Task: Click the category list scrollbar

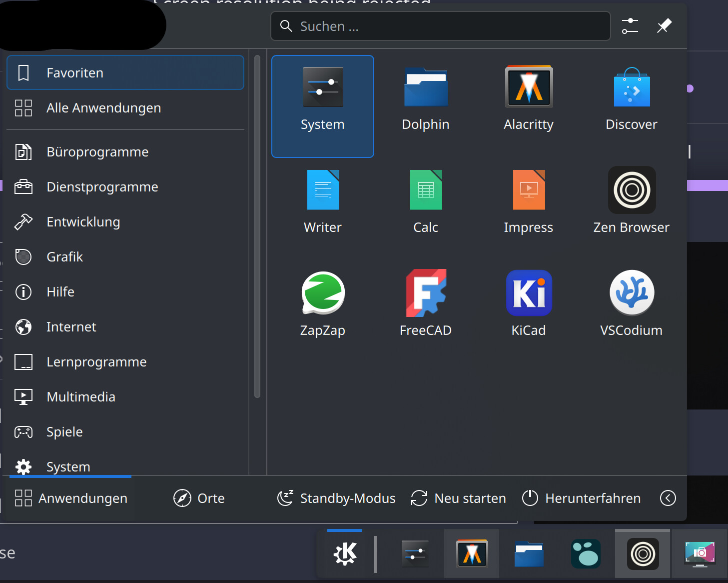Action: [257, 226]
